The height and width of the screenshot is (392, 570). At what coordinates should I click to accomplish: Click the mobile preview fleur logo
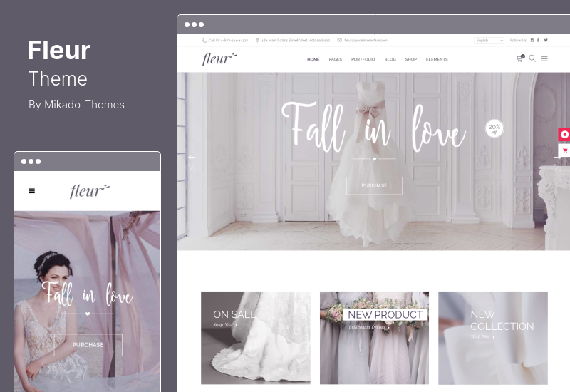tap(90, 191)
